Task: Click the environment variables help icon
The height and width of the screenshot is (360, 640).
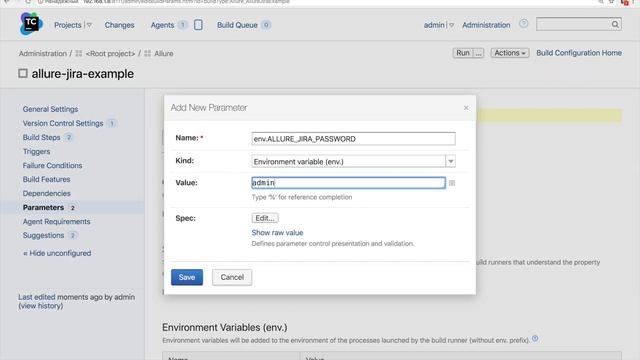Action: 535,339
